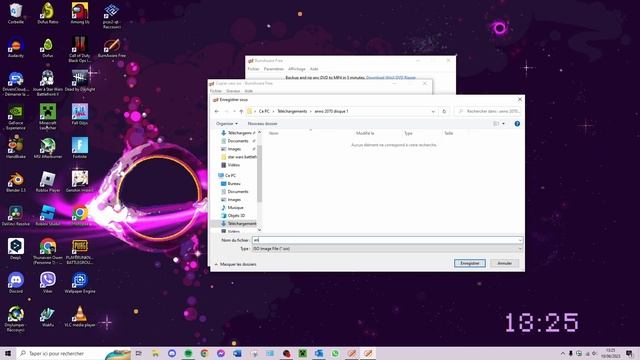Open the address bar path dropdown
The image size is (640, 360).
tap(433, 111)
